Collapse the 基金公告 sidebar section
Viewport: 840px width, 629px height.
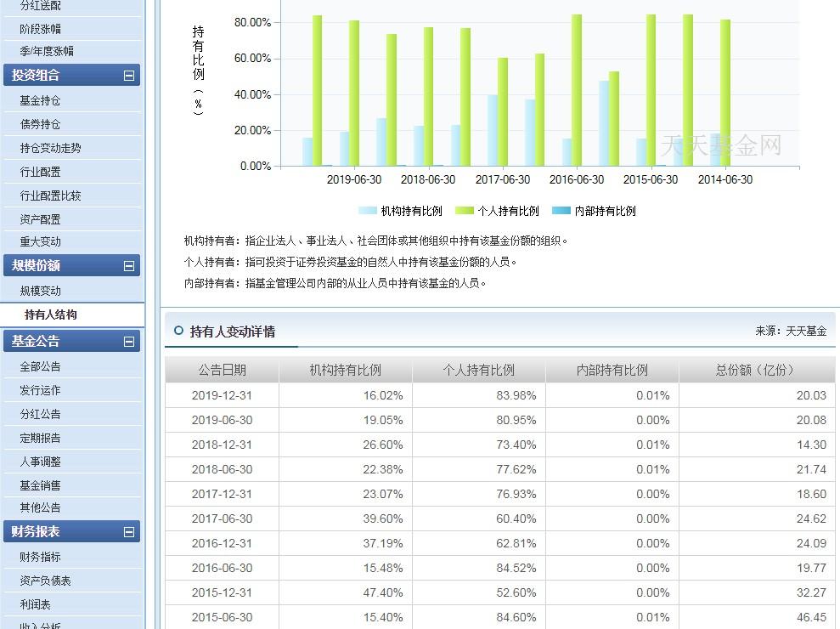tap(128, 341)
